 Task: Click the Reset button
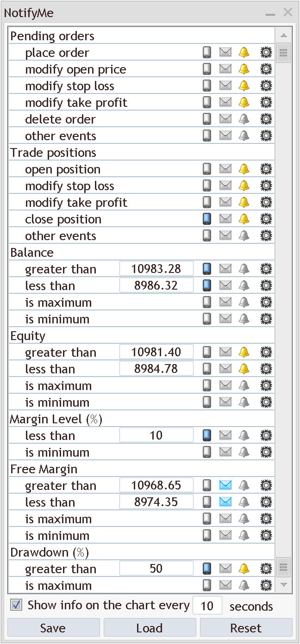(246, 628)
